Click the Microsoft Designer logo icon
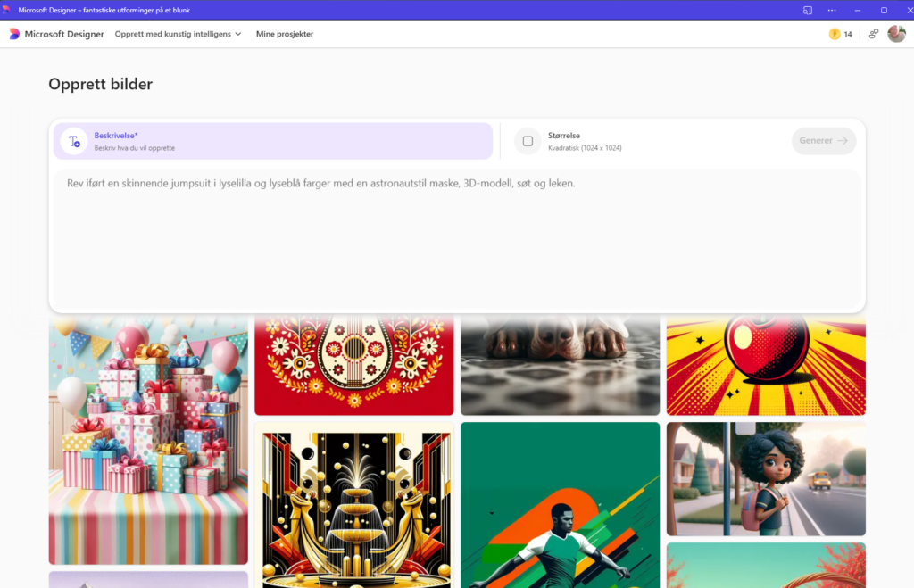This screenshot has width=914, height=588. (x=14, y=34)
